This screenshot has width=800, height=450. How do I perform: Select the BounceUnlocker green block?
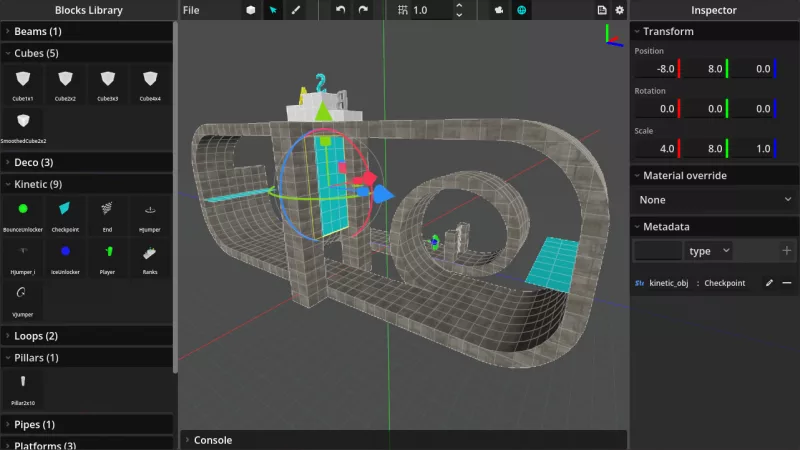coord(22,212)
